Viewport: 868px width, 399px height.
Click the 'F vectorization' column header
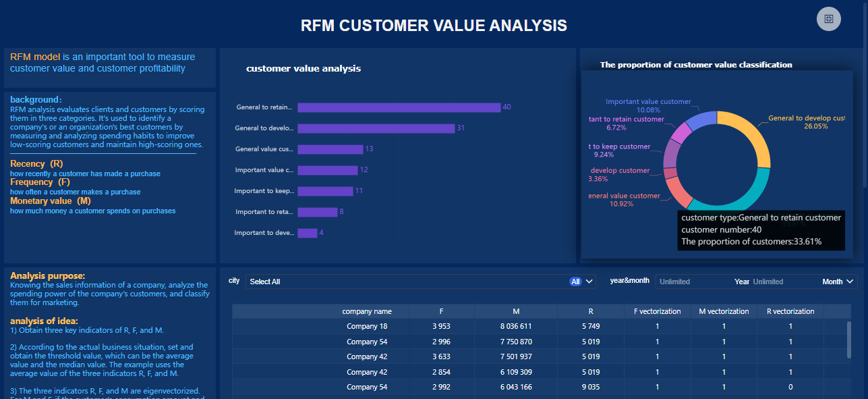click(x=658, y=311)
